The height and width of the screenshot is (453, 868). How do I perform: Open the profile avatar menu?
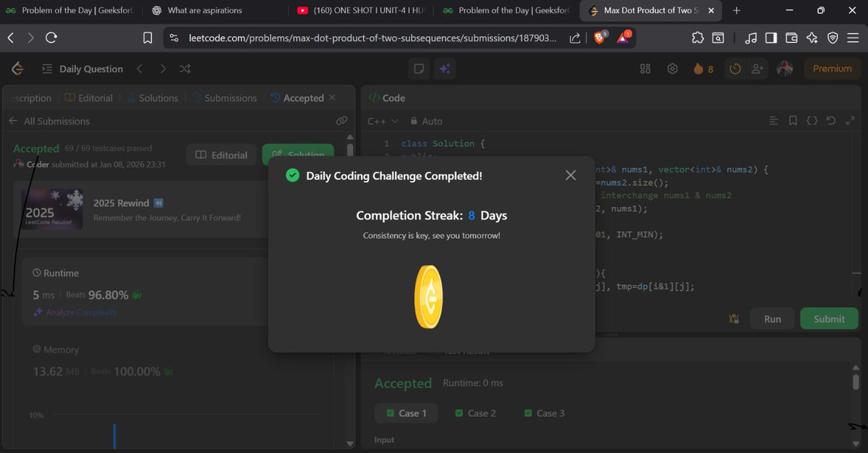tap(785, 69)
